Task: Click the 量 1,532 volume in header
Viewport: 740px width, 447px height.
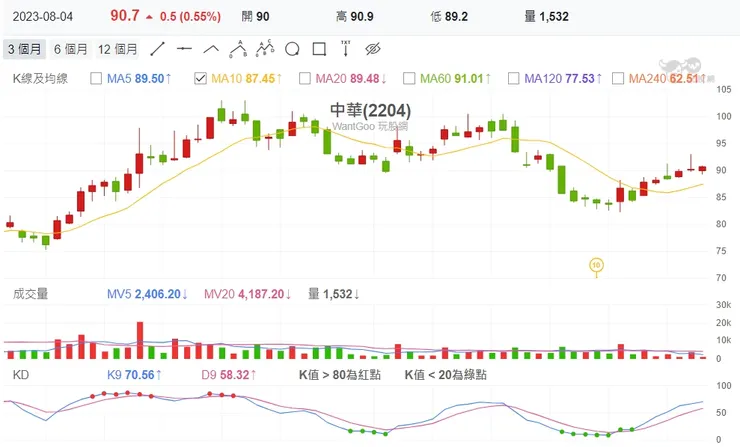Action: click(x=547, y=17)
